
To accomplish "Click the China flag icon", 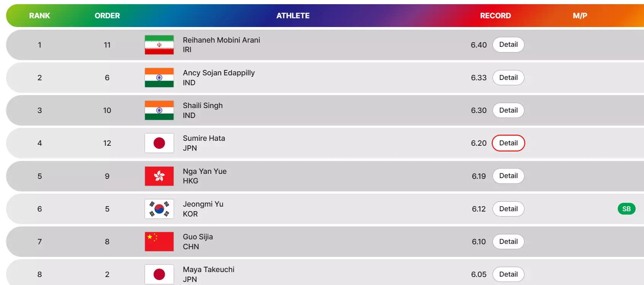I will [x=159, y=242].
